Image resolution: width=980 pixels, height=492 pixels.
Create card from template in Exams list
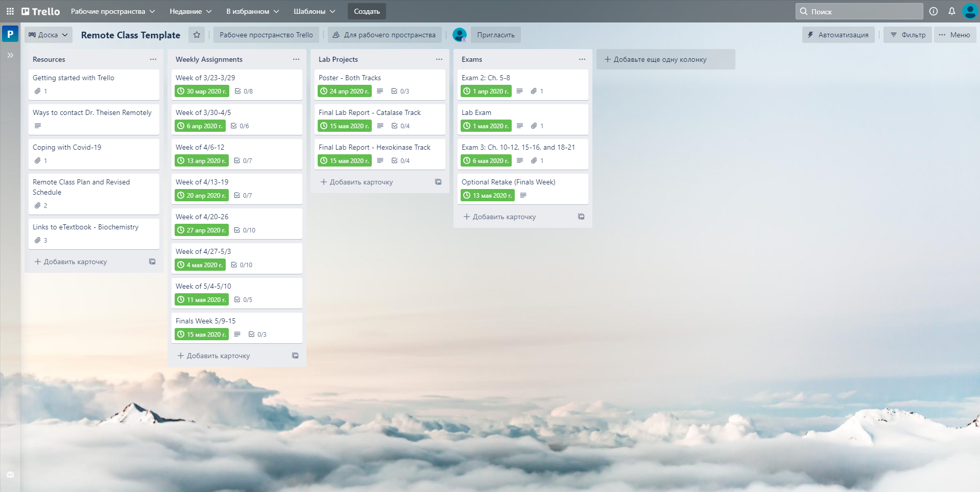coord(581,217)
